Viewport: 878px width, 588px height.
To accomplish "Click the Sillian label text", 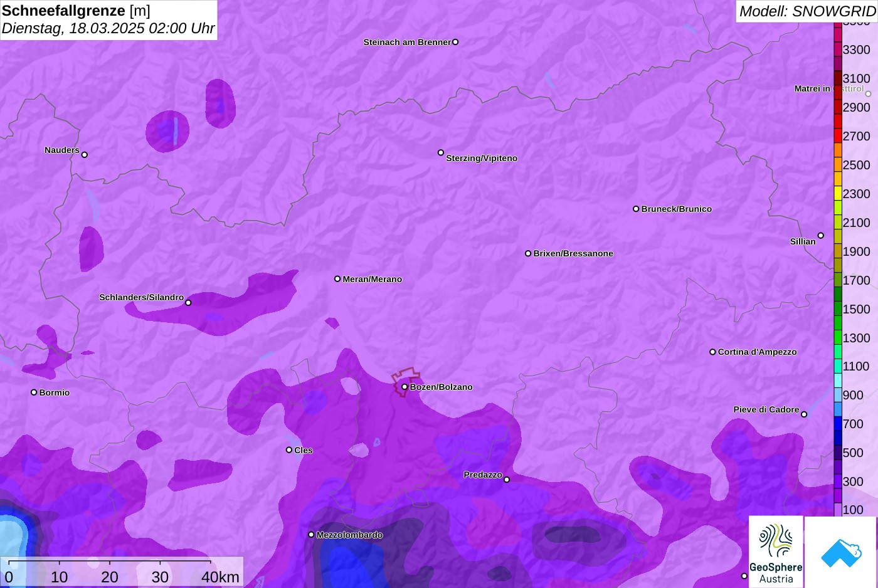I will (x=803, y=241).
